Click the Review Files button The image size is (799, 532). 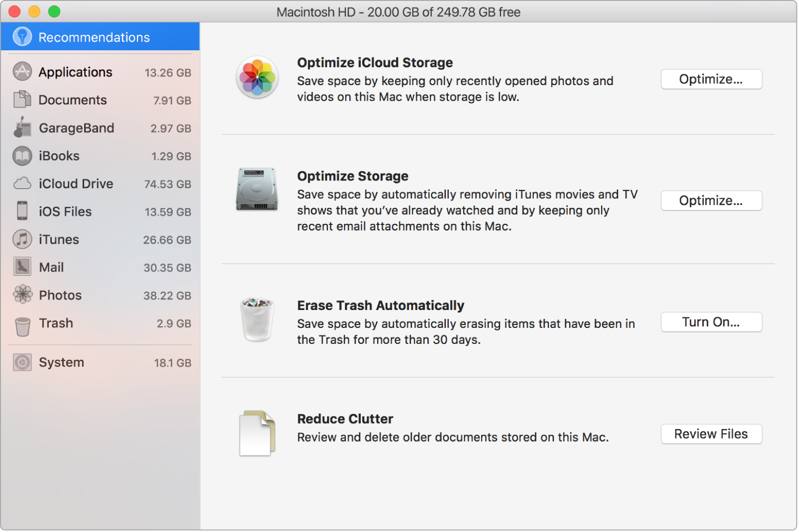click(712, 435)
